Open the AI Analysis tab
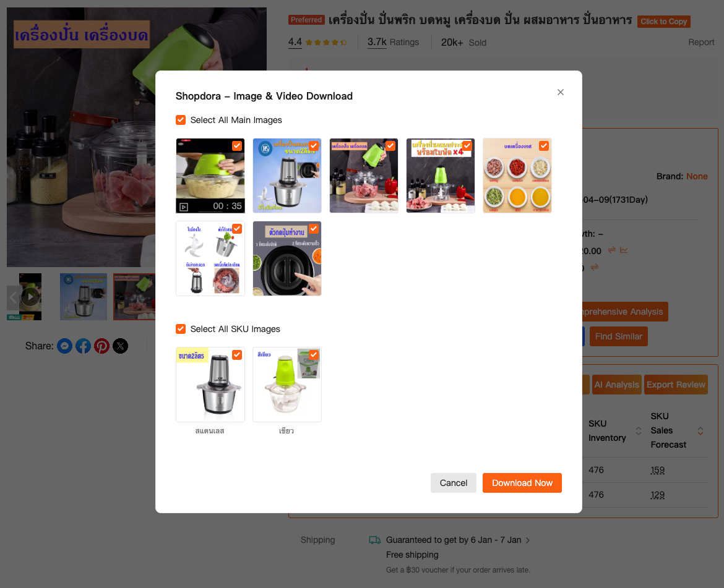The height and width of the screenshot is (588, 724). point(616,385)
